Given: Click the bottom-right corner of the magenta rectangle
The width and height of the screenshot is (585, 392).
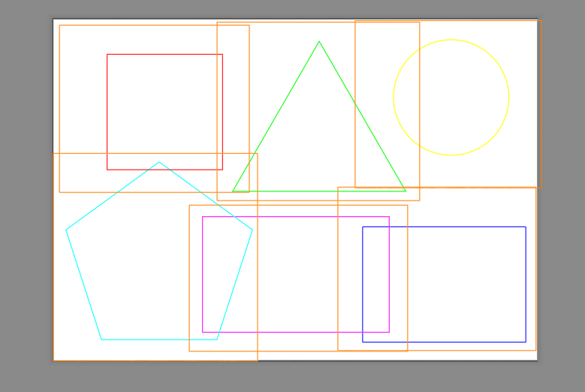Looking at the screenshot, I should coord(389,332).
